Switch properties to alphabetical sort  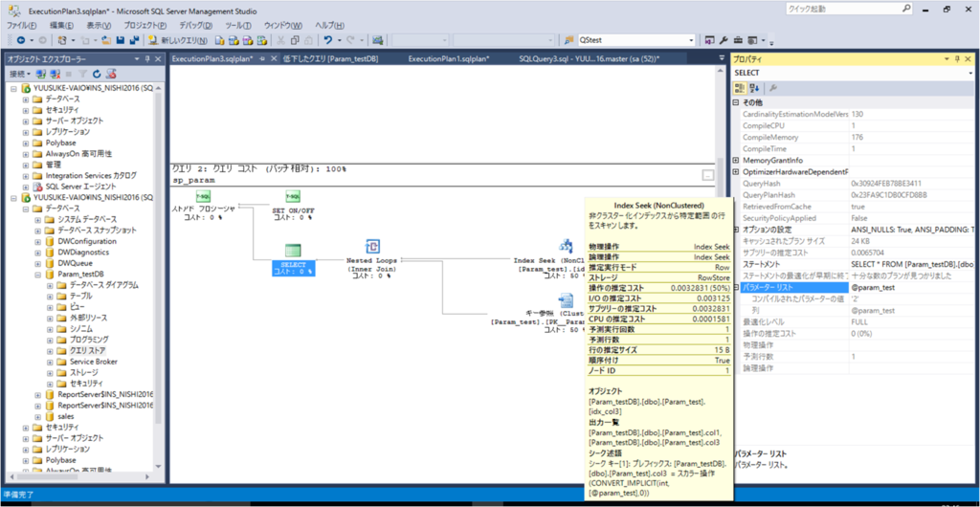tap(754, 87)
